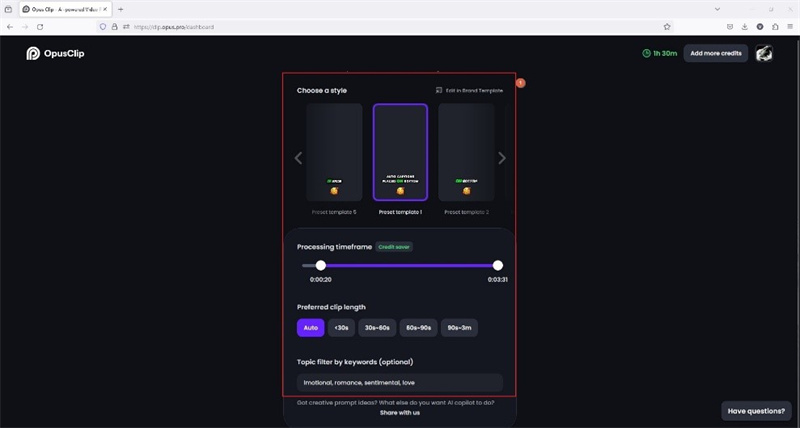Screen dimensions: 800x428
Task: Show next style templates with right arrow
Action: tap(502, 158)
